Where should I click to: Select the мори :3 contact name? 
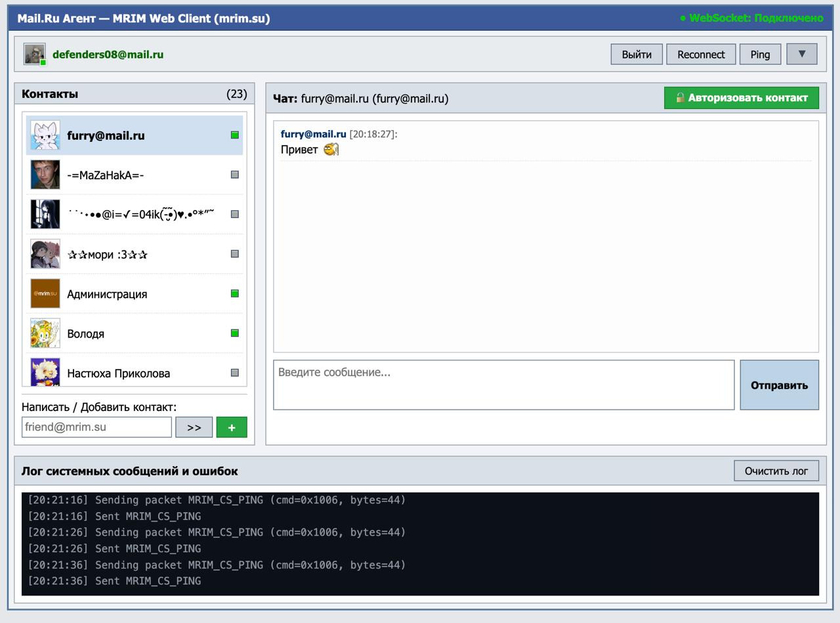point(108,255)
